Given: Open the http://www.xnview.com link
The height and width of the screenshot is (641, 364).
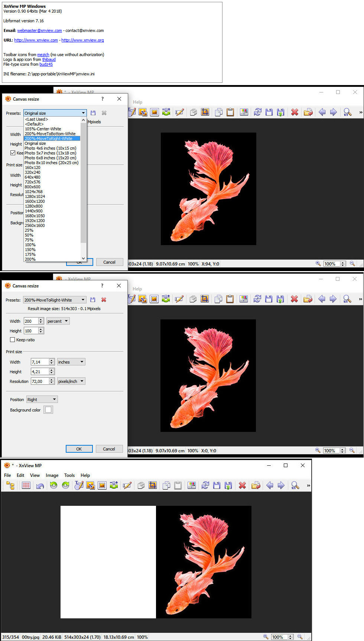Looking at the screenshot, I should [x=36, y=40].
